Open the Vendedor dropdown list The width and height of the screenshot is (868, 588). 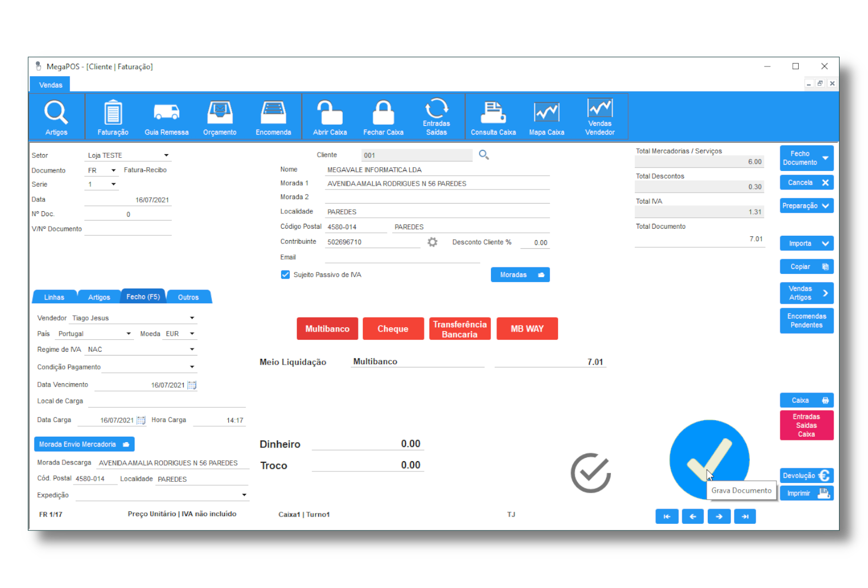pos(192,318)
